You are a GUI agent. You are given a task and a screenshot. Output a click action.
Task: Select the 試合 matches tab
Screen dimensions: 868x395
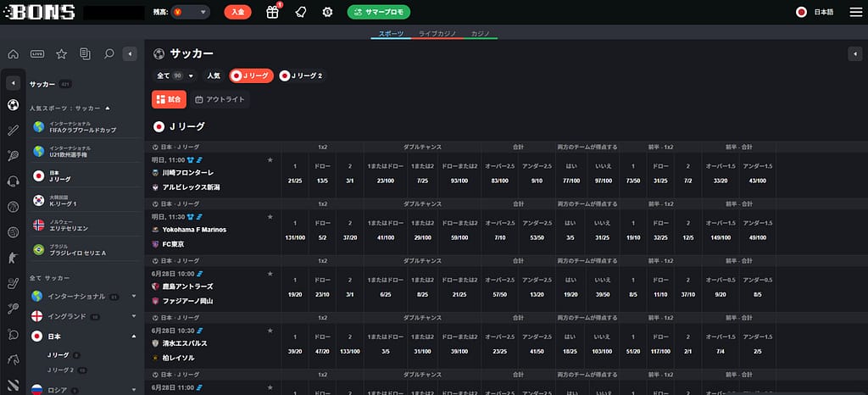[169, 99]
